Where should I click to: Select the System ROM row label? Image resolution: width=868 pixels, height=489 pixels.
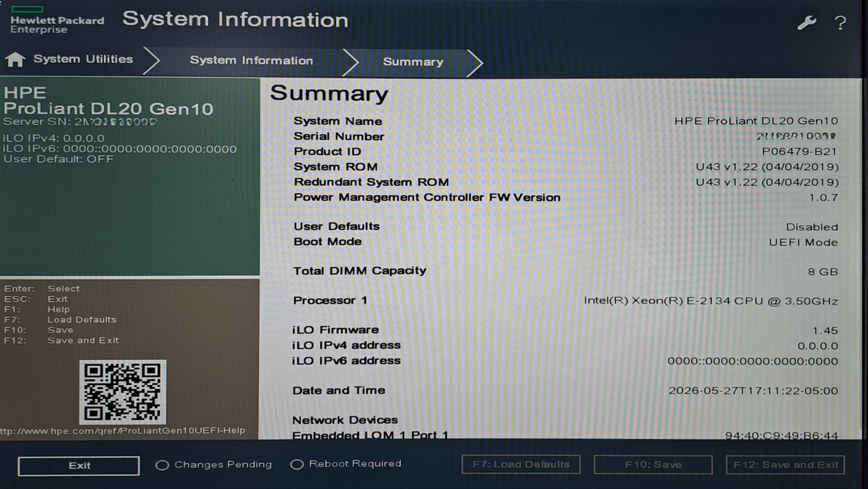coord(335,167)
